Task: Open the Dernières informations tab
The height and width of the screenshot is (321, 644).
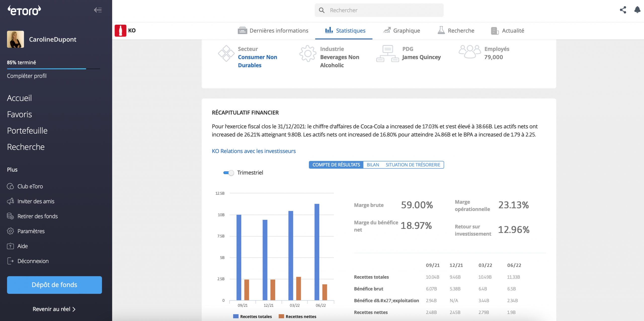Action: point(273,31)
